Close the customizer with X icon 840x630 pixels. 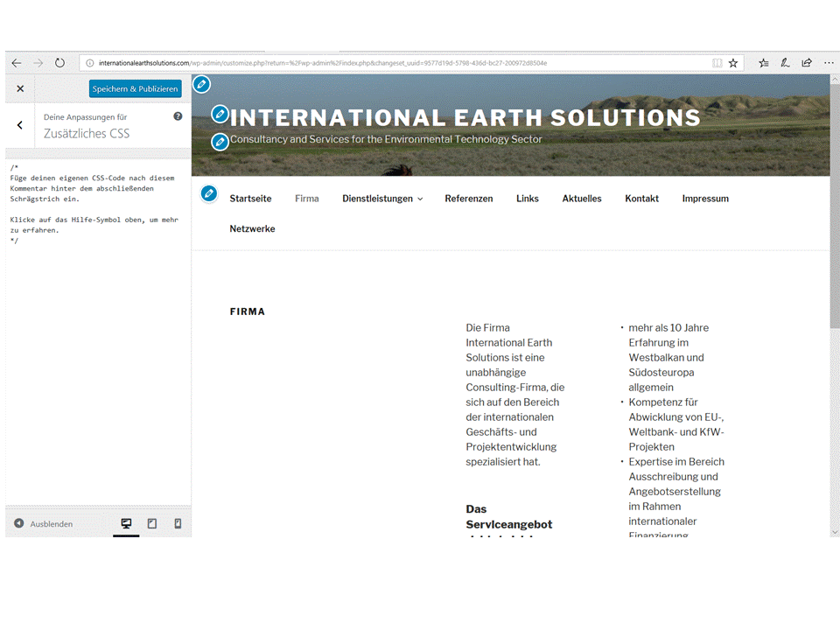coord(20,89)
